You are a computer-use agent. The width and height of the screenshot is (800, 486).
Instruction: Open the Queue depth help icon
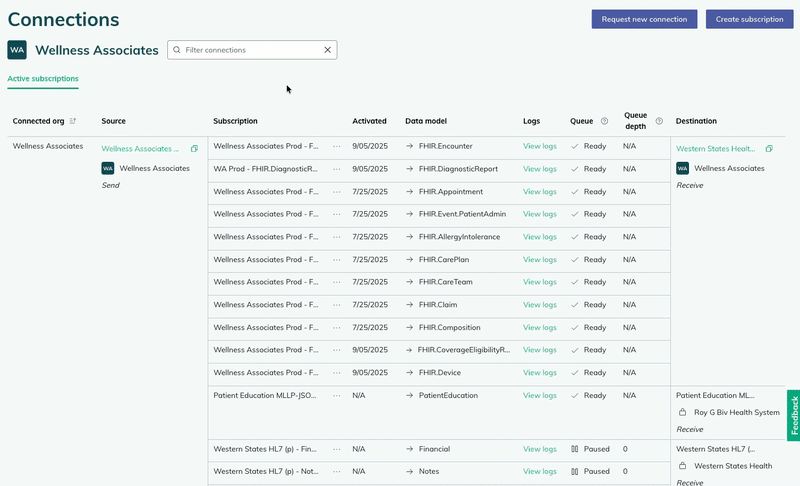[659, 121]
